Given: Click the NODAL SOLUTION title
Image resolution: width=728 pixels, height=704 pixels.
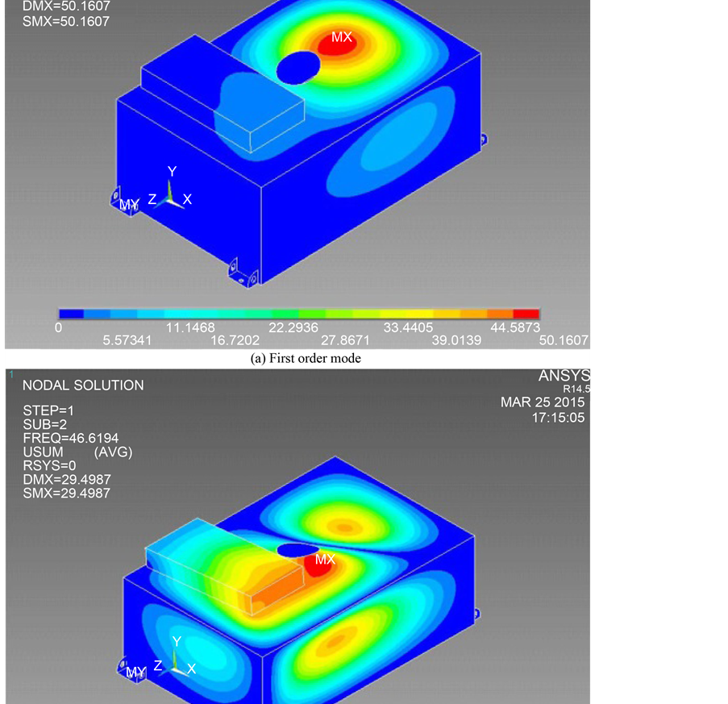Looking at the screenshot, I should [x=83, y=385].
